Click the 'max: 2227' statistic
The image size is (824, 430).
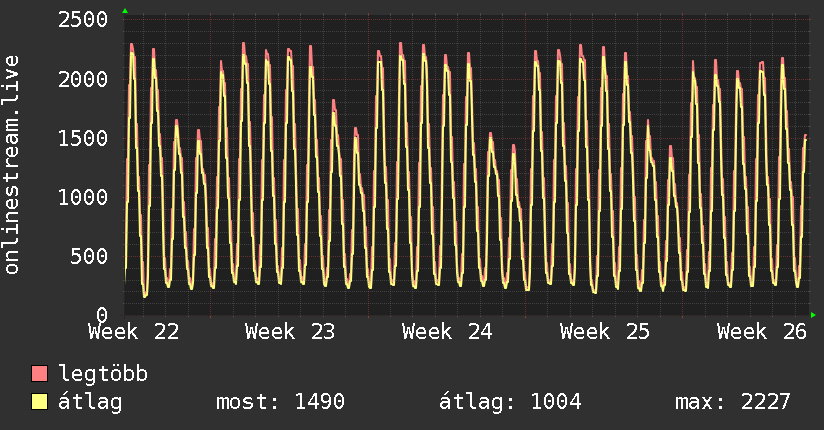(x=733, y=402)
